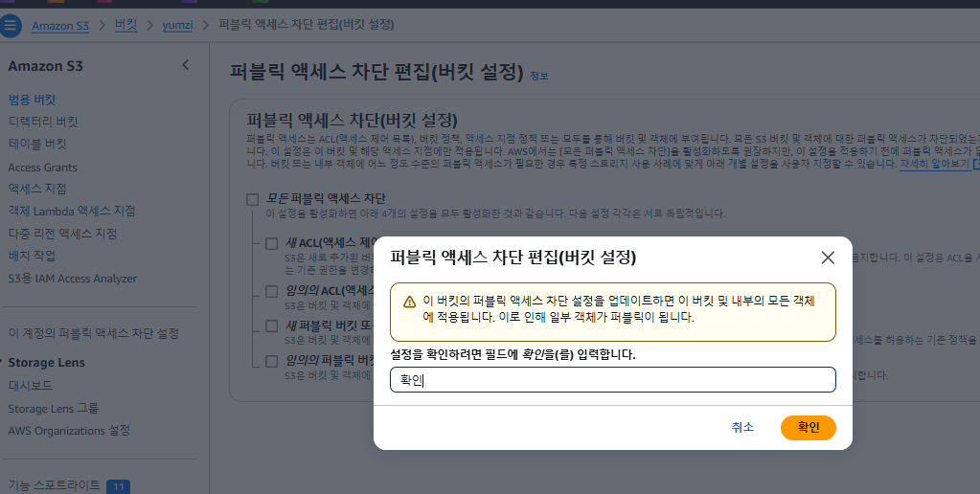This screenshot has height=494, width=980.
Task: Click the 취소 button in dialog
Action: pos(742,428)
